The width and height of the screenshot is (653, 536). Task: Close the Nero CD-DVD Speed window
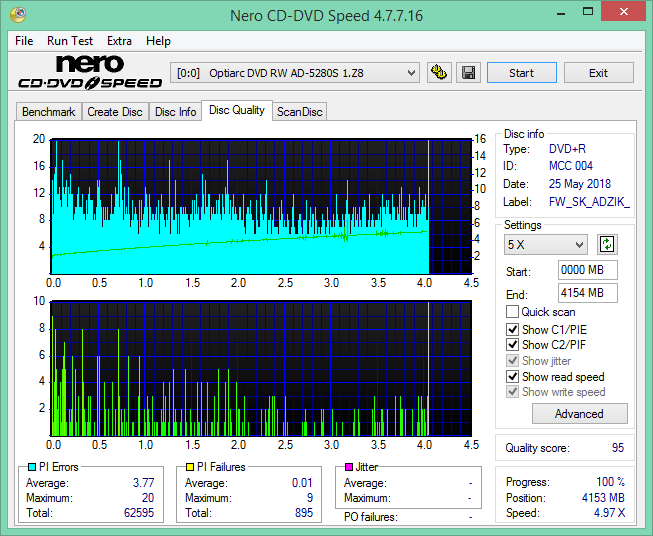pos(623,12)
